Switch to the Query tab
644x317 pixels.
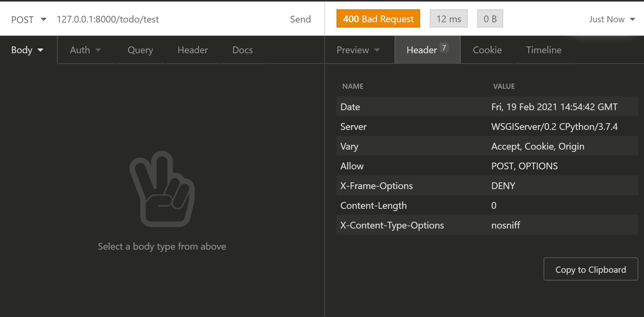[140, 50]
